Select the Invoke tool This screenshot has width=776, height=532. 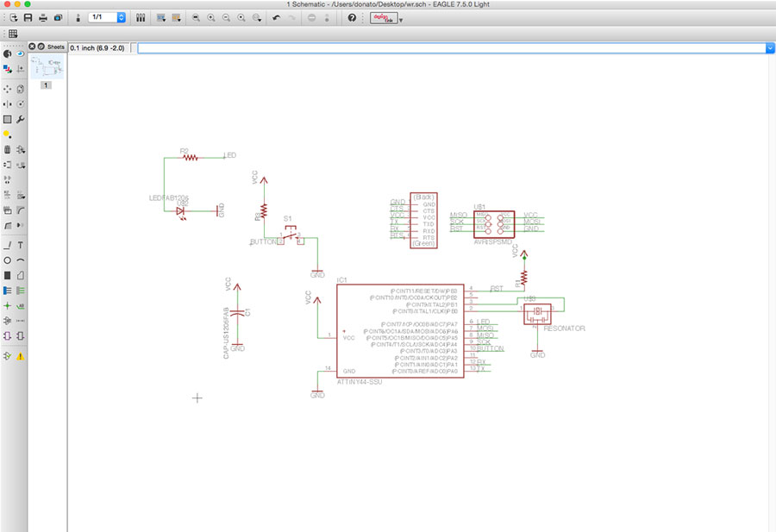click(21, 225)
